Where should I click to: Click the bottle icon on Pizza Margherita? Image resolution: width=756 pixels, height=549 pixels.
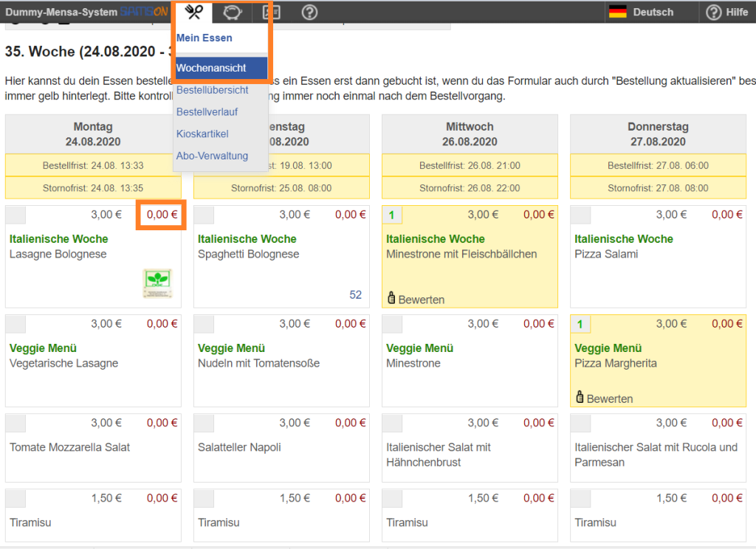pos(580,397)
